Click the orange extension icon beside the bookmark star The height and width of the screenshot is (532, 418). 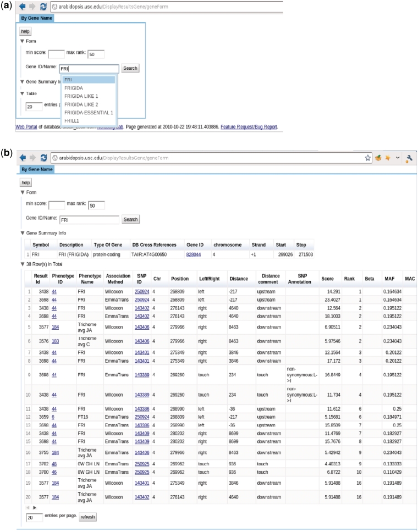(378, 158)
